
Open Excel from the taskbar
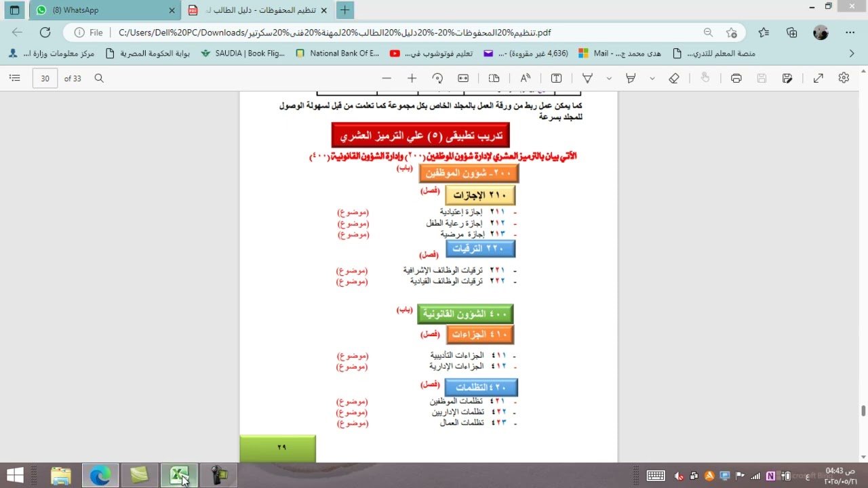[x=179, y=475]
